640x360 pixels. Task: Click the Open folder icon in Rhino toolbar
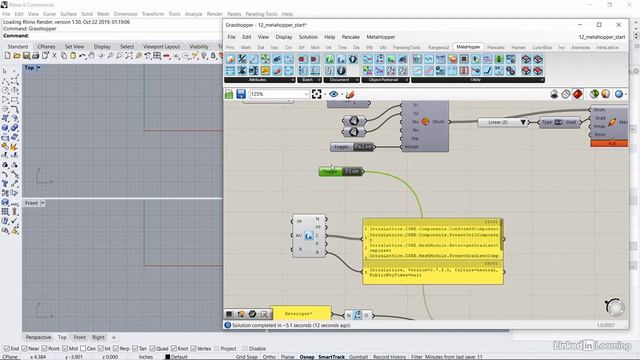click(17, 56)
